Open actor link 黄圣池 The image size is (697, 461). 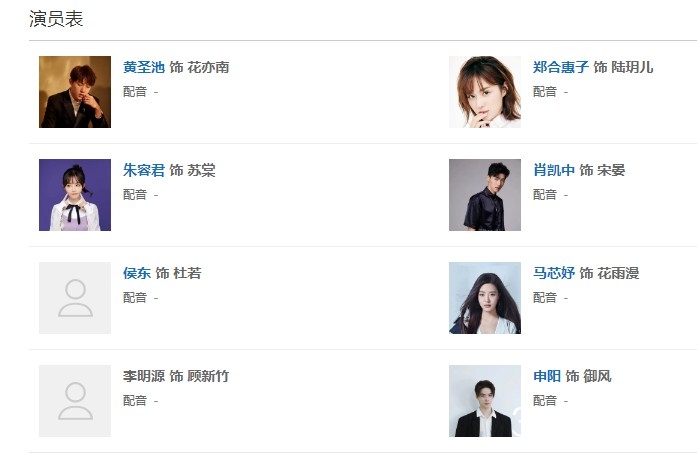click(144, 67)
